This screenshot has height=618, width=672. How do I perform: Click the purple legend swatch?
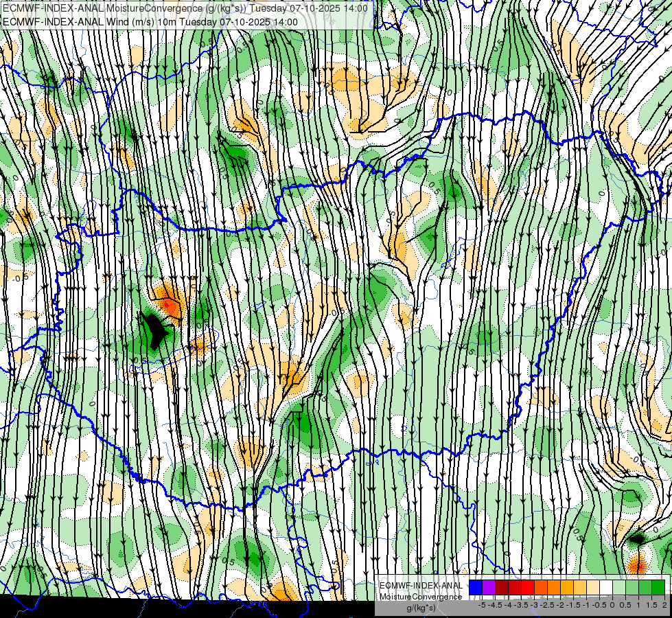pos(489,588)
